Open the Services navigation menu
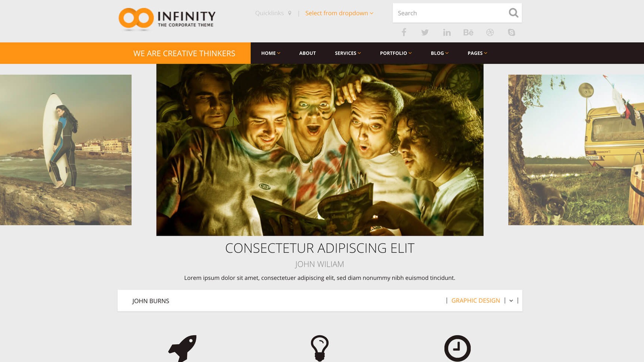Image resolution: width=644 pixels, height=362 pixels. 348,53
